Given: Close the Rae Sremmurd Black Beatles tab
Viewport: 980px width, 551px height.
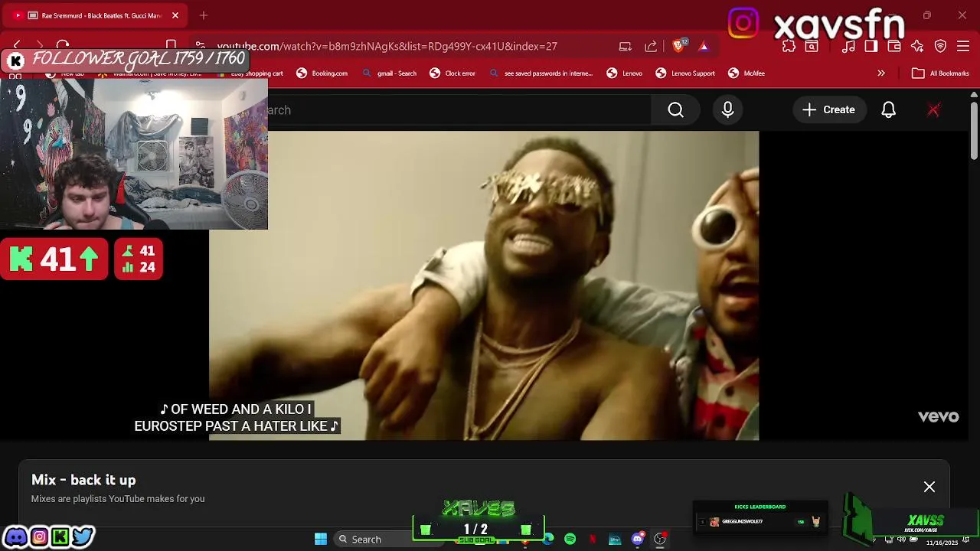Looking at the screenshot, I should tap(175, 15).
